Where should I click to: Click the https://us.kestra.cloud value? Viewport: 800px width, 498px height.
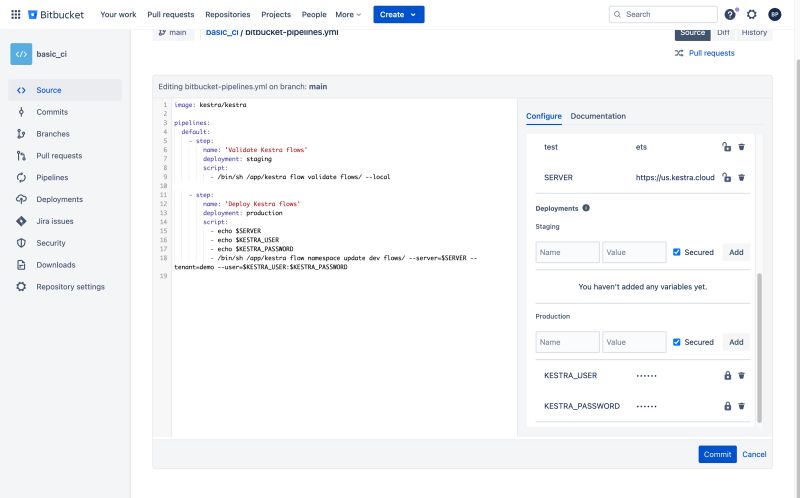pyautogui.click(x=675, y=178)
